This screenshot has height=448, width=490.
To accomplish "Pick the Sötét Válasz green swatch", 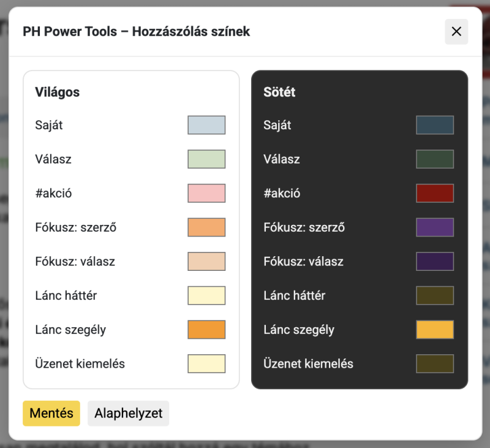I will pos(435,159).
